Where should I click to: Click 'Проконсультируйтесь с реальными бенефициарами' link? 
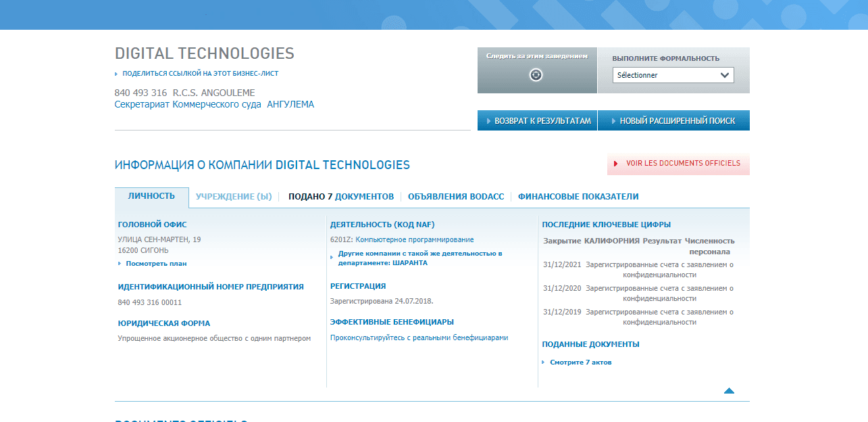click(x=419, y=337)
